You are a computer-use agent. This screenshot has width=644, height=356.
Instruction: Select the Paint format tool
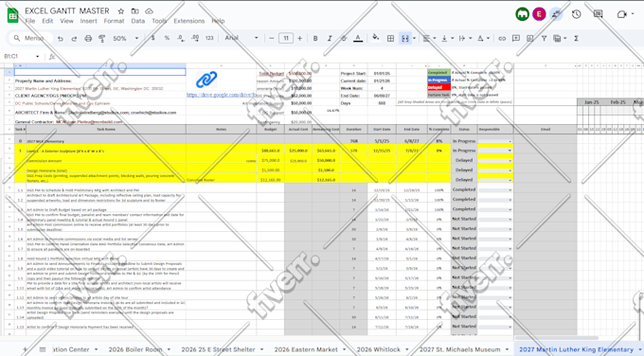click(102, 38)
